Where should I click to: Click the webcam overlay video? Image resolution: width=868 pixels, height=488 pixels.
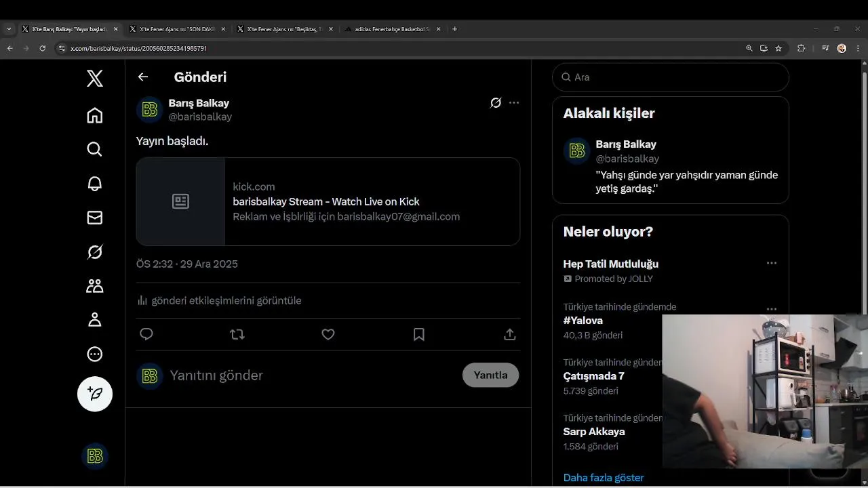tap(765, 391)
